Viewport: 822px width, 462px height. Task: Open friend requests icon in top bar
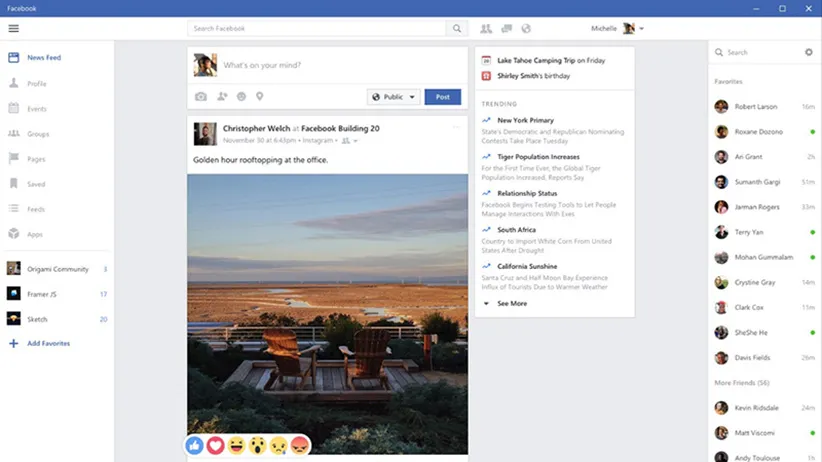(x=486, y=29)
